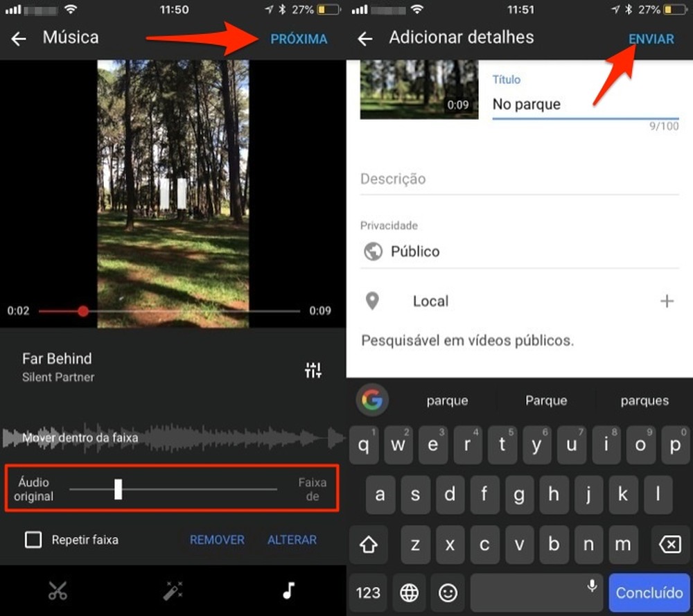The width and height of the screenshot is (693, 616).
Task: Click the 'Silent Partner' artist name
Action: click(x=58, y=378)
